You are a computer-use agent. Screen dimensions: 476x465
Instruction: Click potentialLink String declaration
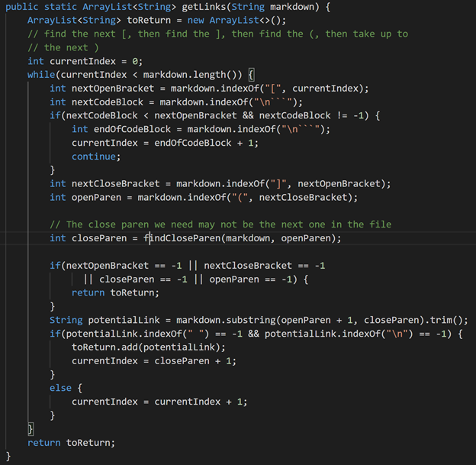tap(124, 320)
